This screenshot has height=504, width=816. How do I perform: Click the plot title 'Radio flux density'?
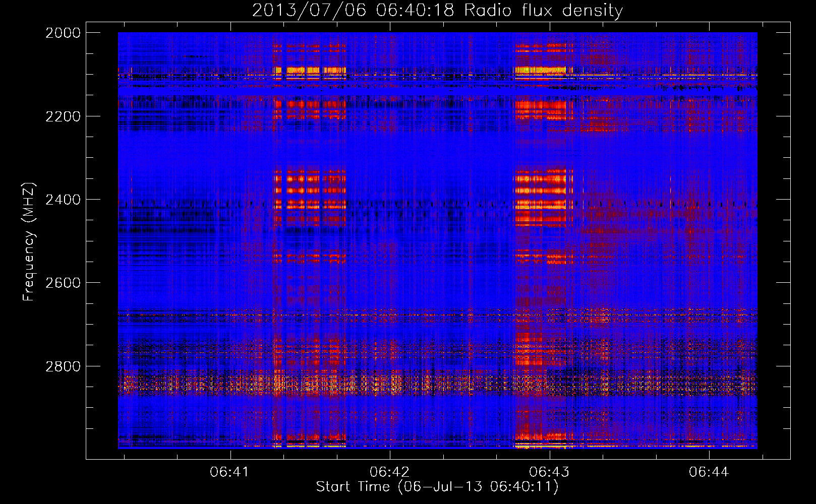coord(544,11)
